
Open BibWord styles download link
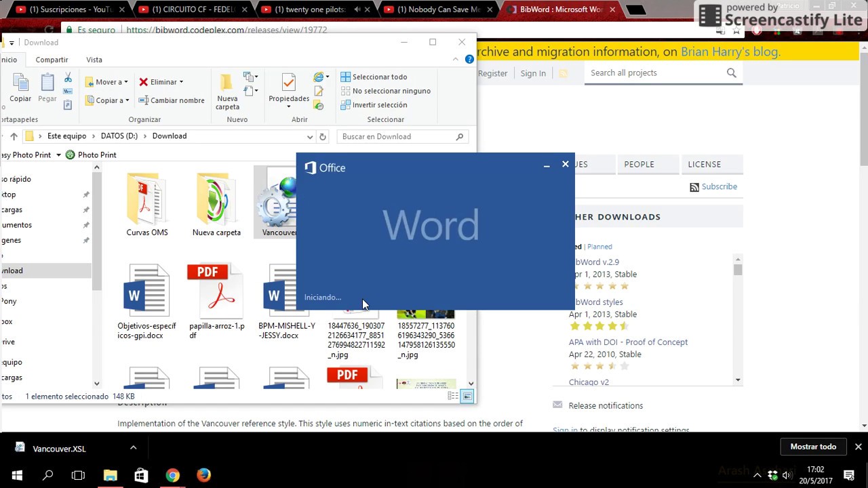pyautogui.click(x=597, y=302)
